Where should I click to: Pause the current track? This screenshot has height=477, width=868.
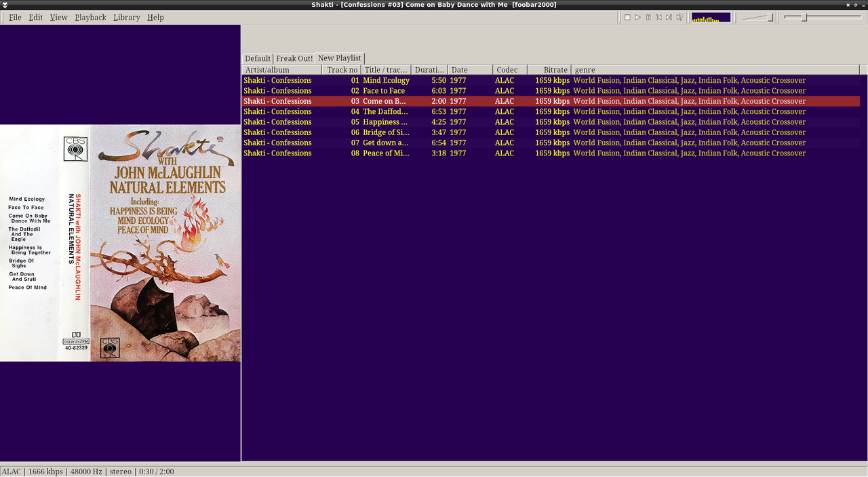click(x=648, y=18)
